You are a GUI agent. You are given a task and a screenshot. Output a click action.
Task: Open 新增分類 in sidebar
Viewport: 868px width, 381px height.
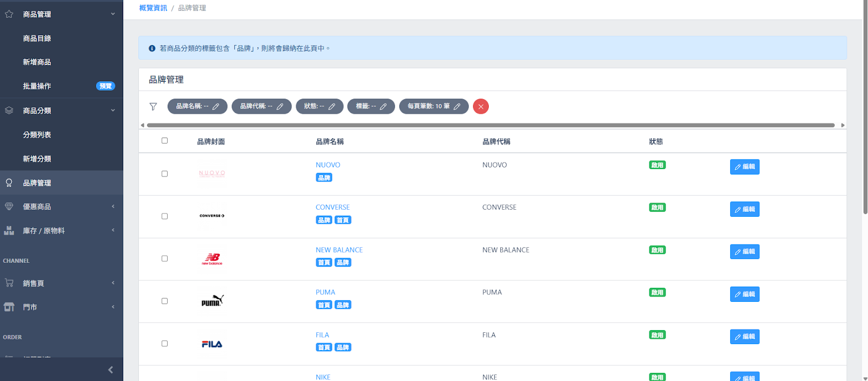pyautogui.click(x=37, y=159)
